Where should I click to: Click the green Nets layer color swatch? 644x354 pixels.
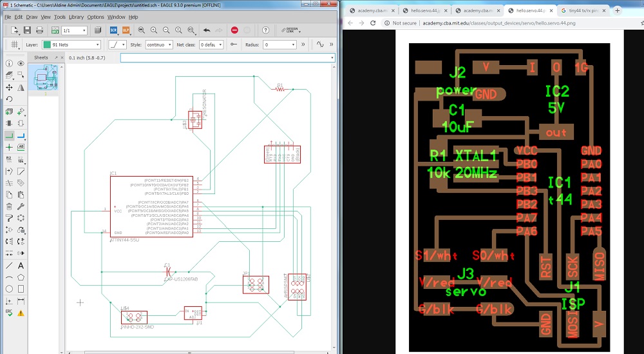[47, 44]
